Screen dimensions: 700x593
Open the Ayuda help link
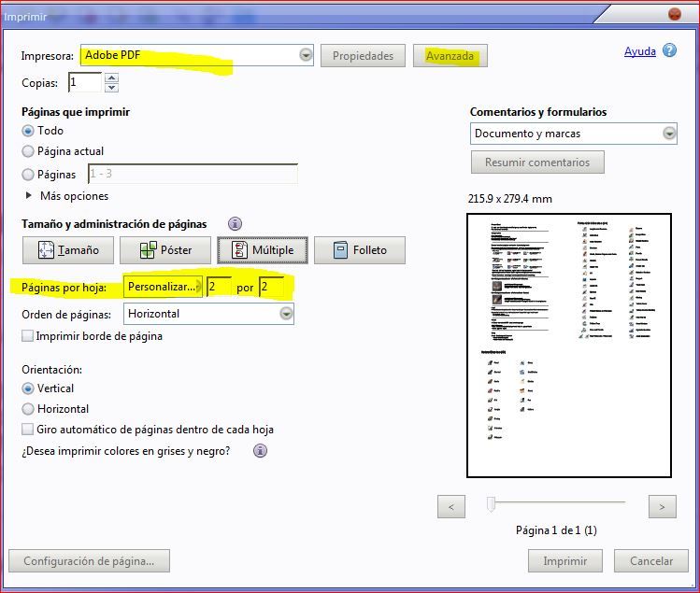click(640, 51)
